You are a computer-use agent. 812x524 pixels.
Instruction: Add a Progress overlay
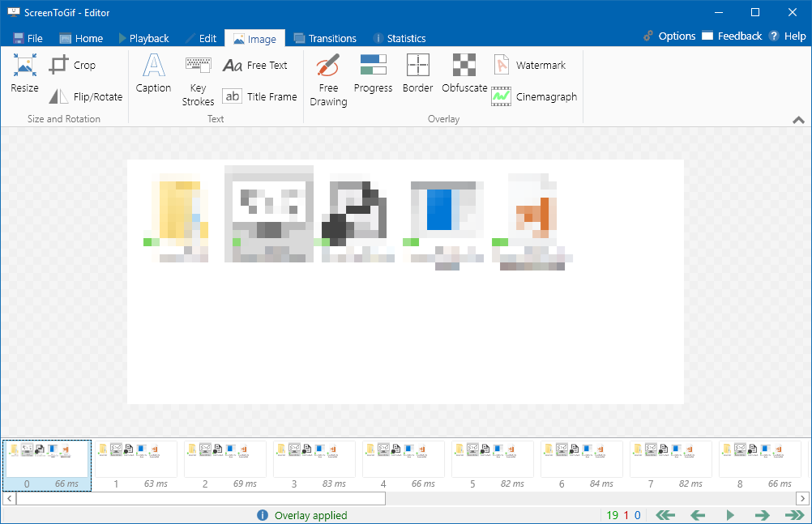373,74
